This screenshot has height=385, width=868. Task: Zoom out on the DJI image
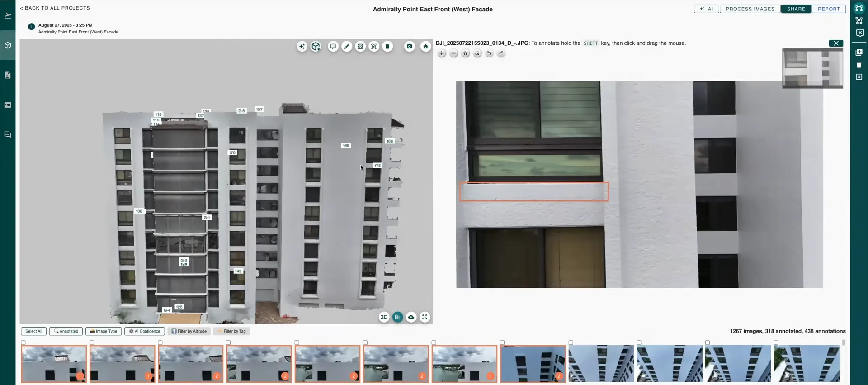453,53
